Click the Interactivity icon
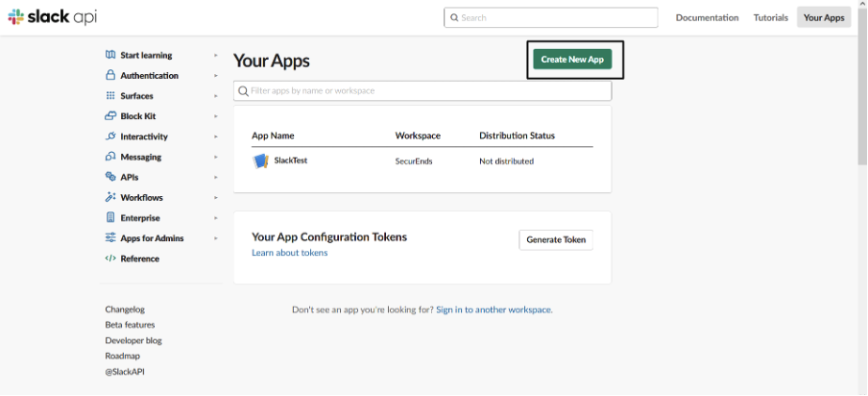868x396 pixels. (x=110, y=136)
